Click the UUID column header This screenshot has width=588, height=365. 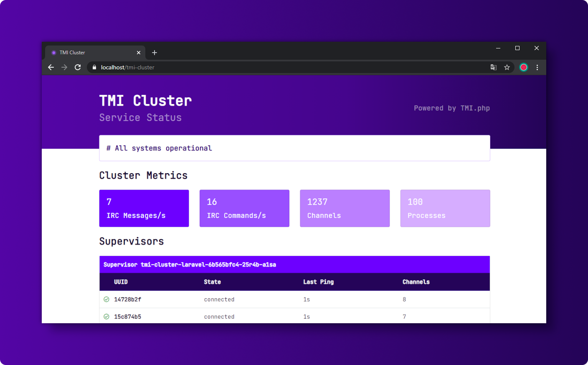tap(121, 282)
